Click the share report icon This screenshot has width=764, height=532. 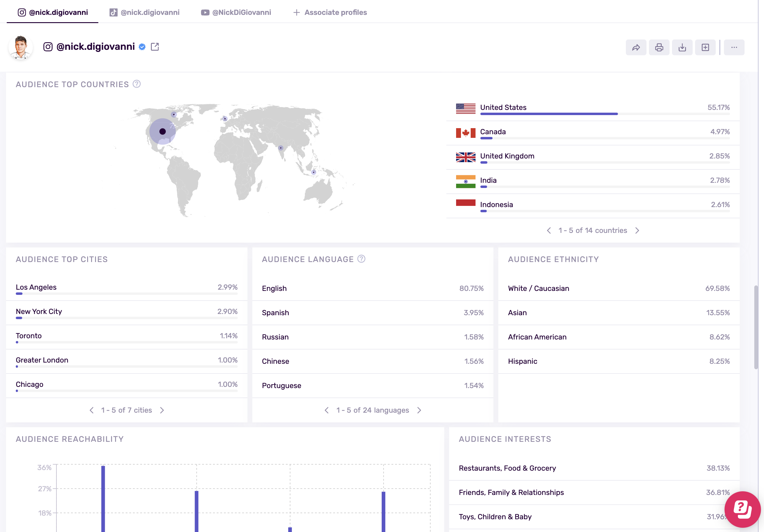[636, 47]
